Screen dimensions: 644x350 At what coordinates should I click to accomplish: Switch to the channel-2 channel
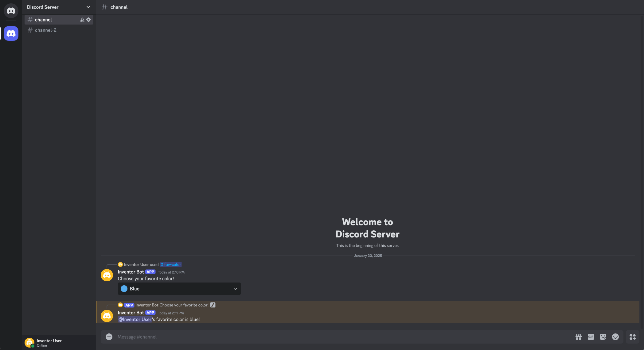(59, 30)
